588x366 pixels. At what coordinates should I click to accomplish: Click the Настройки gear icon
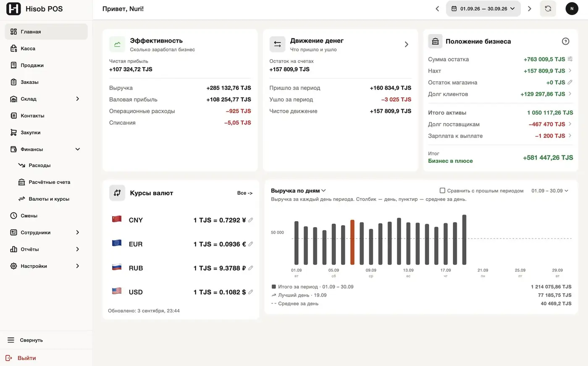[x=13, y=266]
